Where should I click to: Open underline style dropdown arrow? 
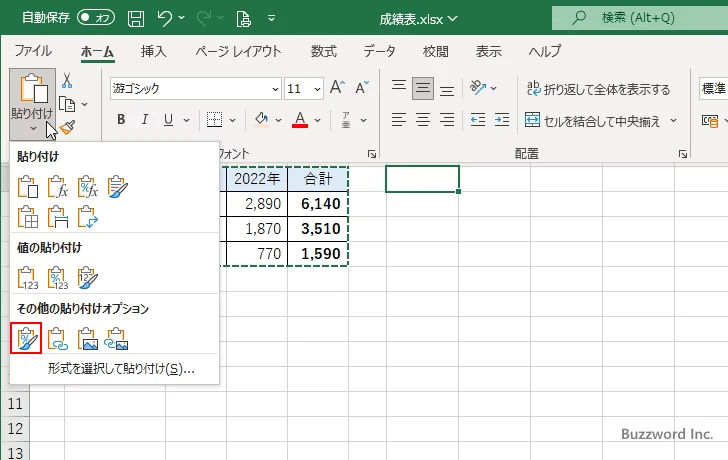186,120
